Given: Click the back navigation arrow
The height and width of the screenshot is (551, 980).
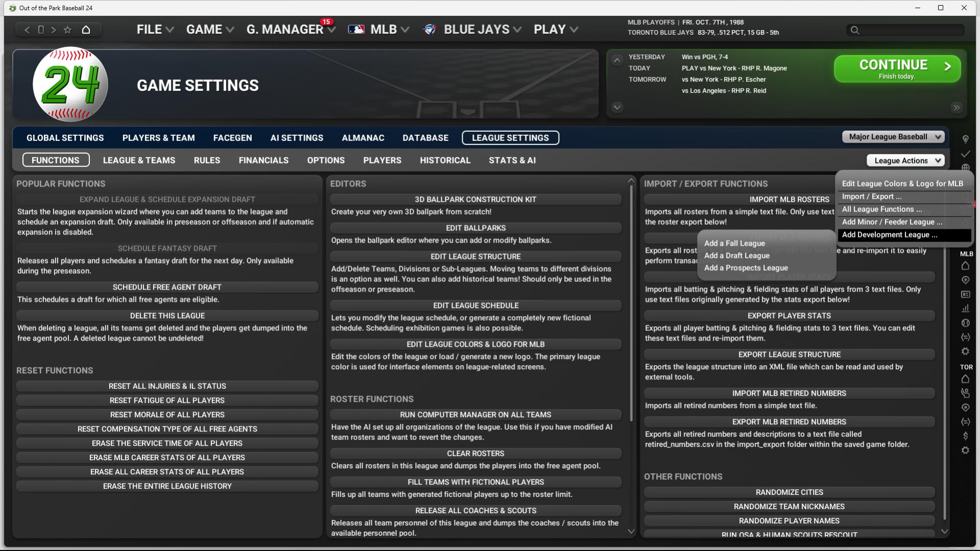Looking at the screenshot, I should point(27,30).
